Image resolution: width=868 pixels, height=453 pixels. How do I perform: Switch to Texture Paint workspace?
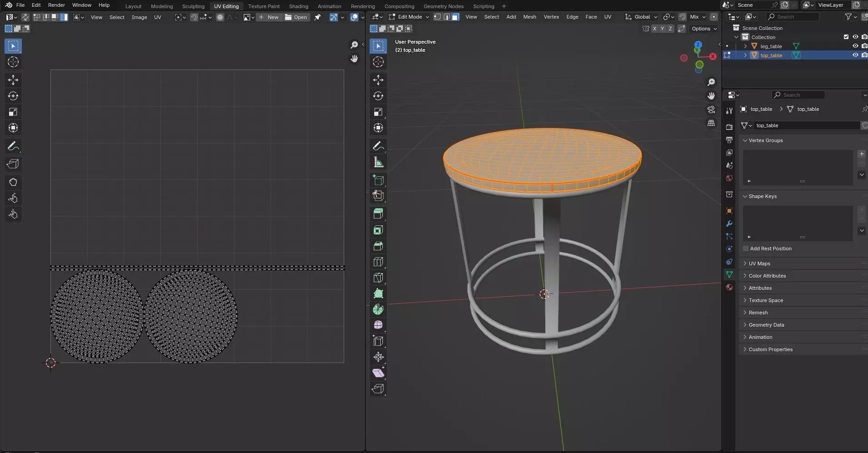(x=264, y=6)
